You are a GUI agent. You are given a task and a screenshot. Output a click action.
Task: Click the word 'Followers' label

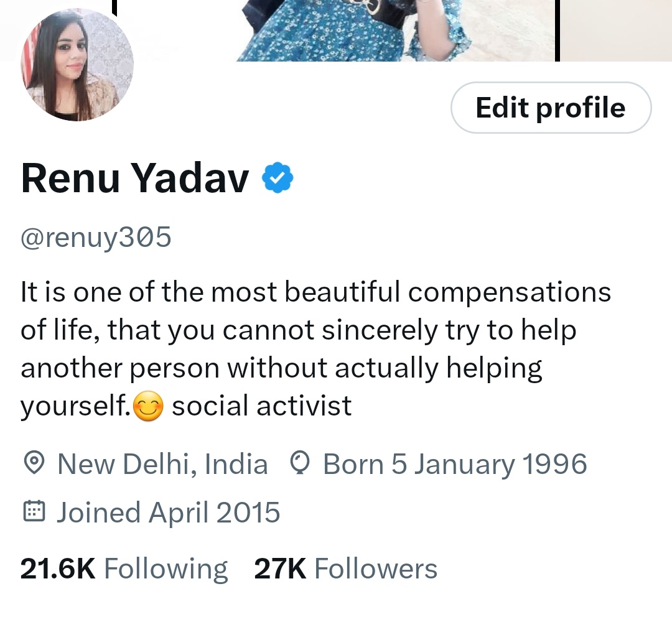coord(376,569)
